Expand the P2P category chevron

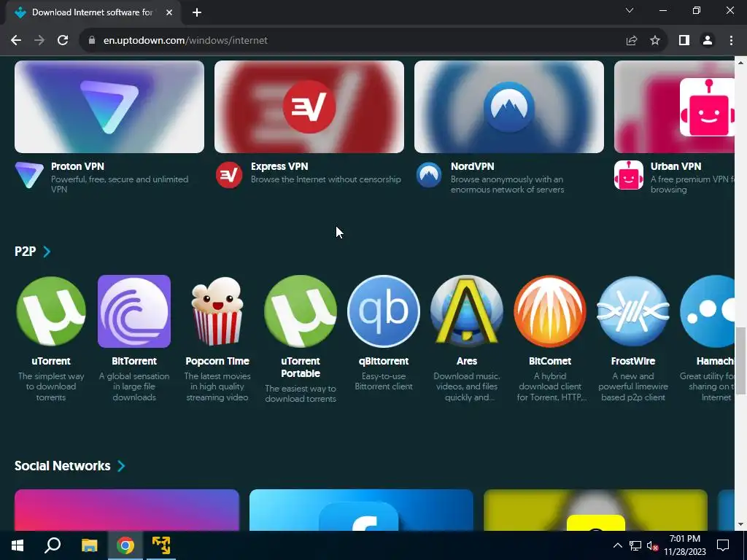coord(47,252)
